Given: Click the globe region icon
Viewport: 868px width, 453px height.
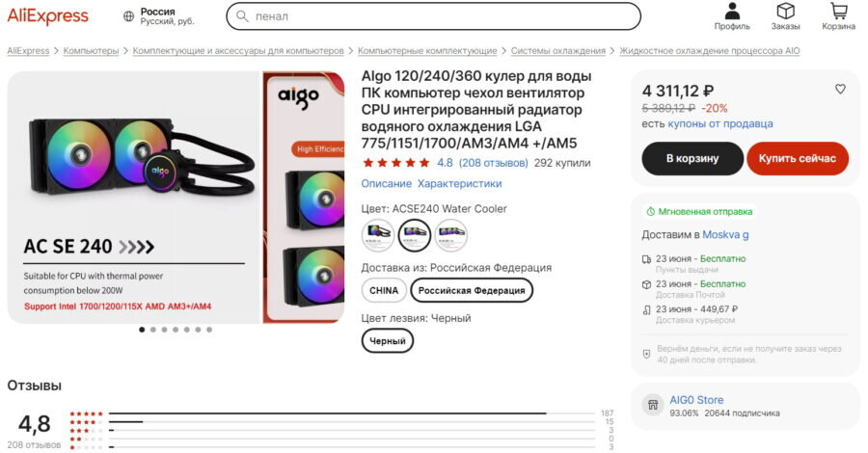Looking at the screenshot, I should pyautogui.click(x=128, y=16).
